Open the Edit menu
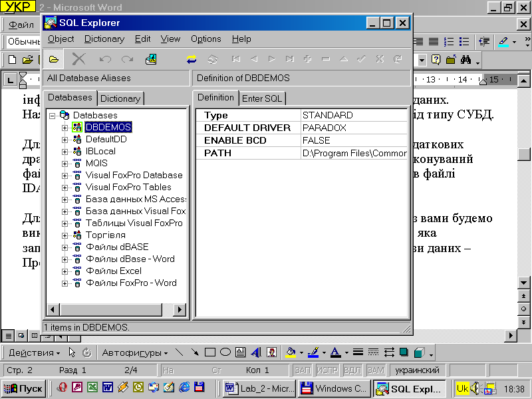 142,39
